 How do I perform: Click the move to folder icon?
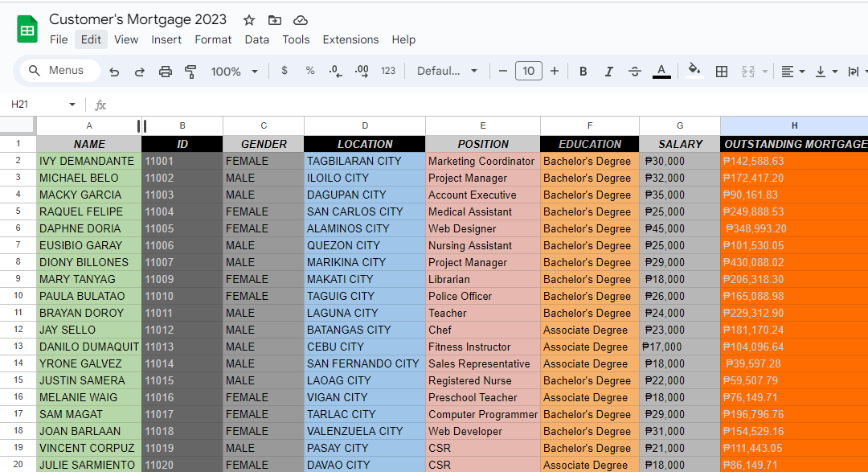pos(275,20)
